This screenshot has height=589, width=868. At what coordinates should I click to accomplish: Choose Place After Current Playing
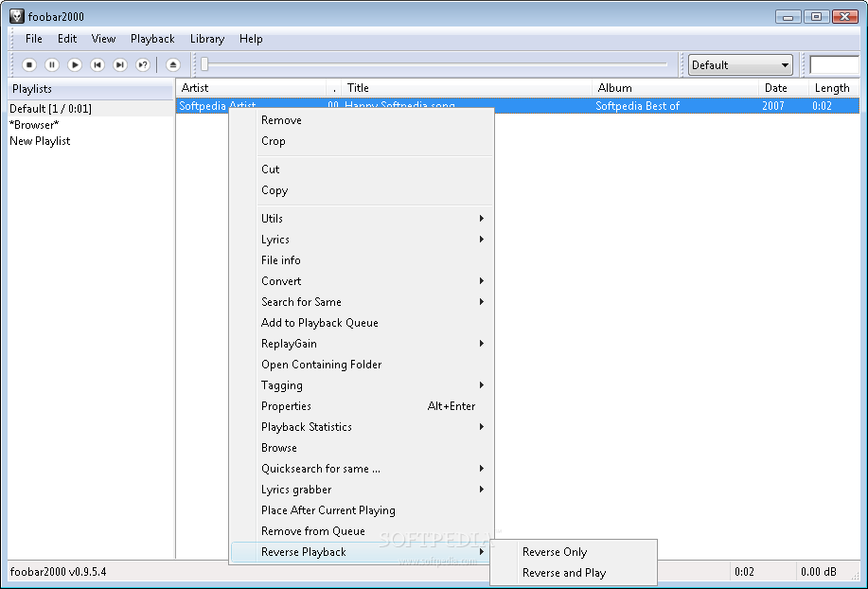361,510
